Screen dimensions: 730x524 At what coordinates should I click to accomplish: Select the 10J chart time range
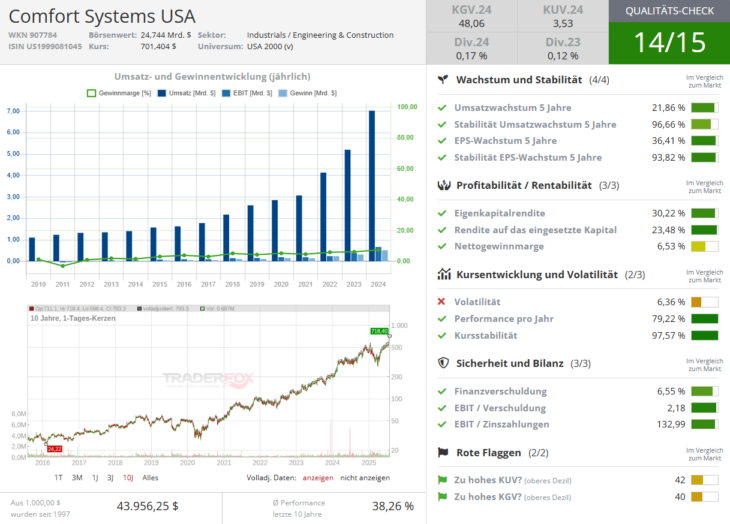[x=128, y=477]
